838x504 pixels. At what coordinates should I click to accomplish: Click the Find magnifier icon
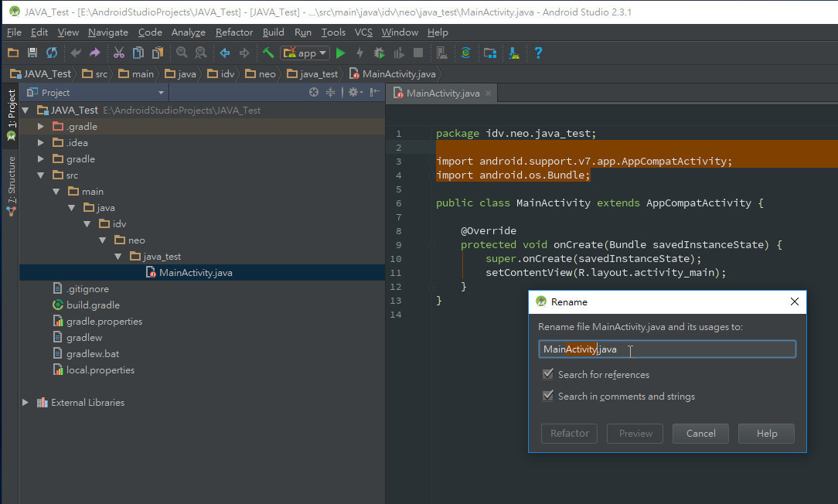click(x=182, y=53)
